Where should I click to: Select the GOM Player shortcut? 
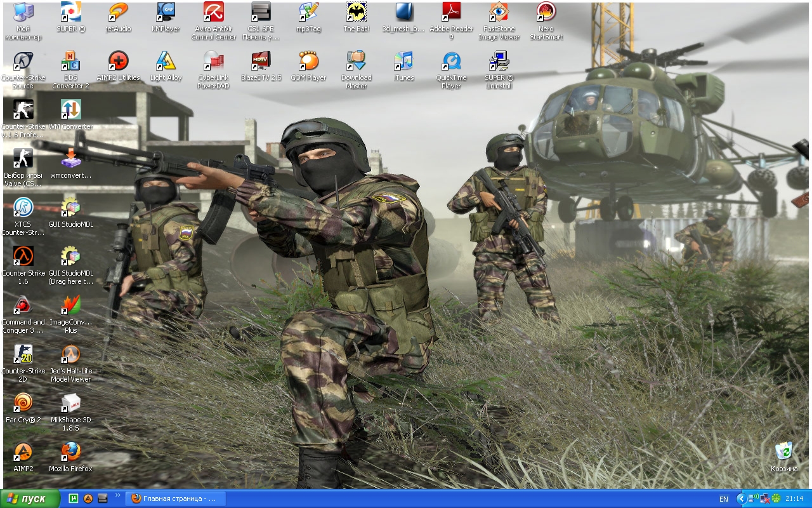308,62
